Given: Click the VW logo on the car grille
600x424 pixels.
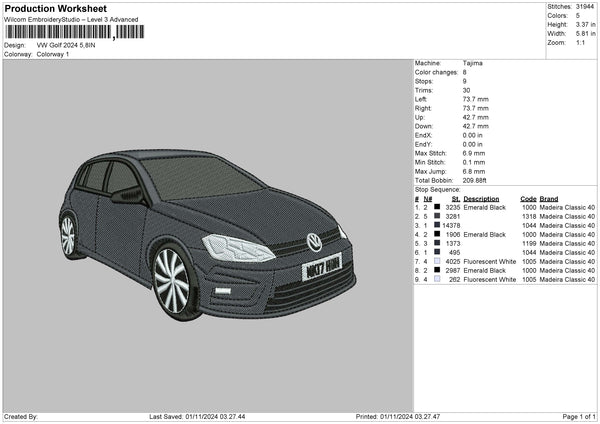Looking at the screenshot, I should point(314,242).
